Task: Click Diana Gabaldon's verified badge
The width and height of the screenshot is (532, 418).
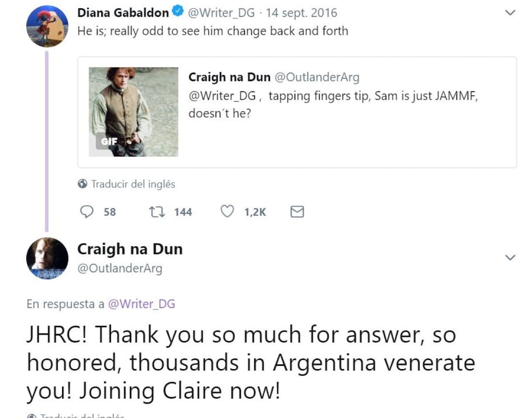Action: pos(178,12)
